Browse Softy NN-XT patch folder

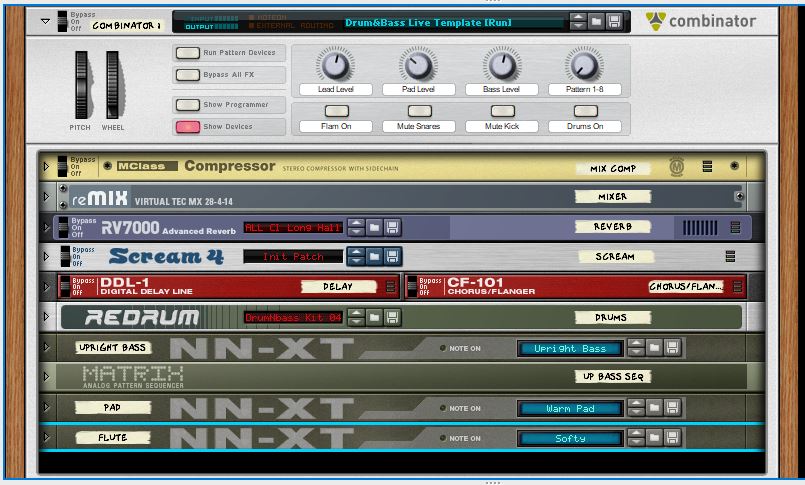(654, 438)
